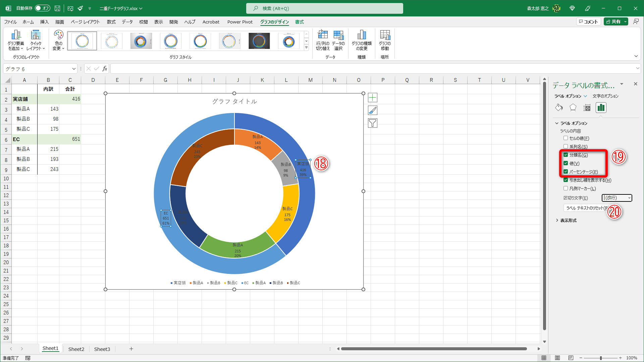Uncheck the 分類名 category name checkbox

tap(566, 155)
